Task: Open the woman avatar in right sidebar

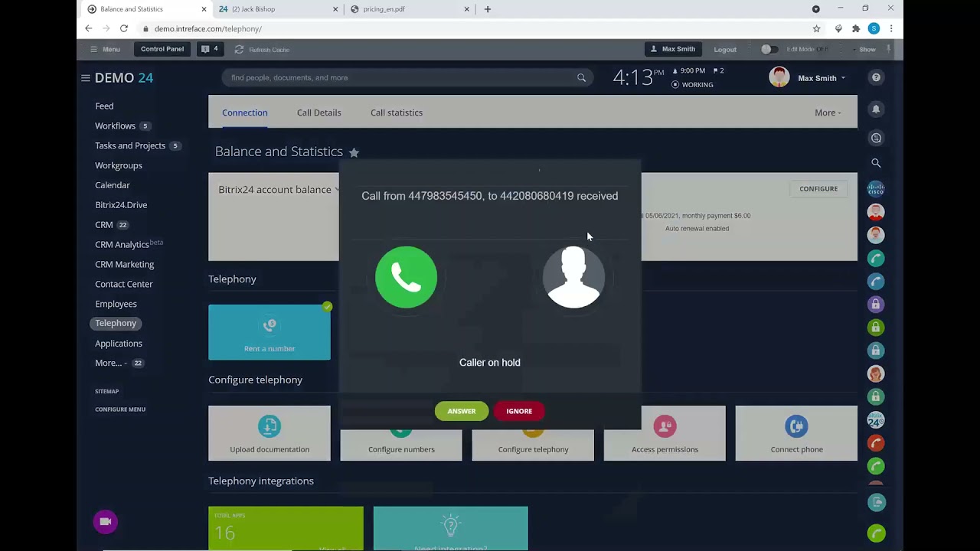Action: pyautogui.click(x=876, y=373)
